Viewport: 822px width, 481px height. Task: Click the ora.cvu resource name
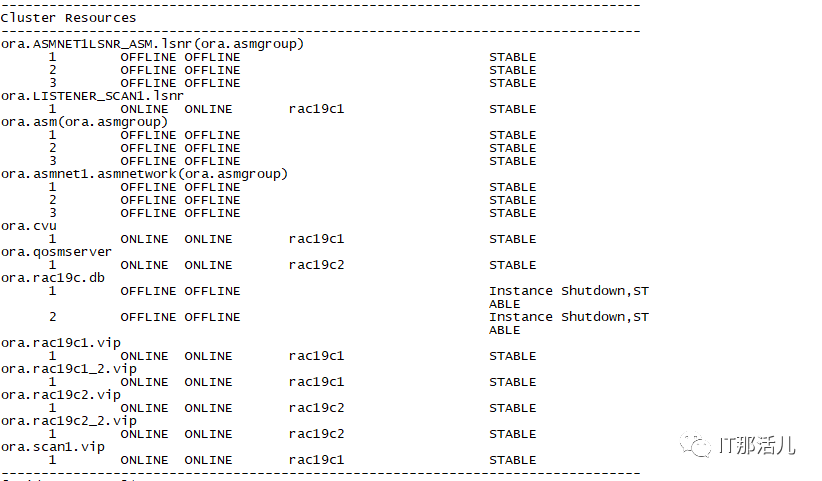click(x=28, y=226)
